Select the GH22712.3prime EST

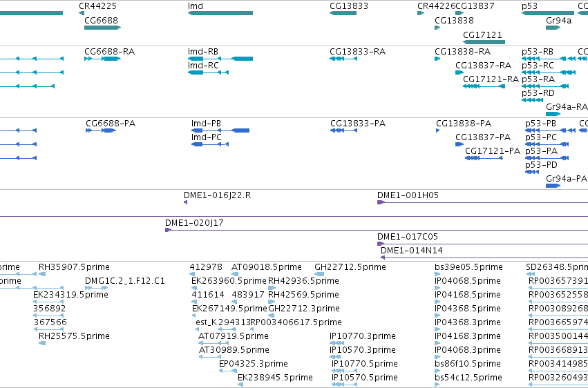272,316
